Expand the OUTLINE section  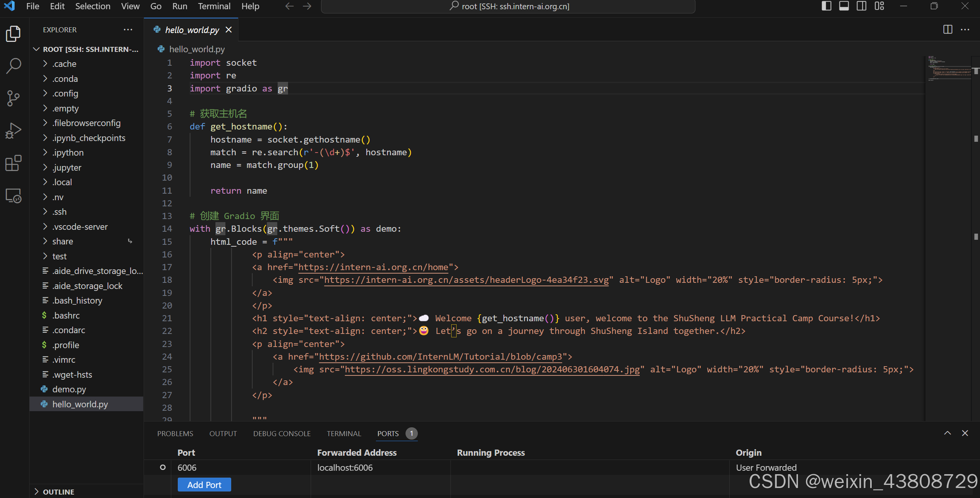tap(58, 491)
